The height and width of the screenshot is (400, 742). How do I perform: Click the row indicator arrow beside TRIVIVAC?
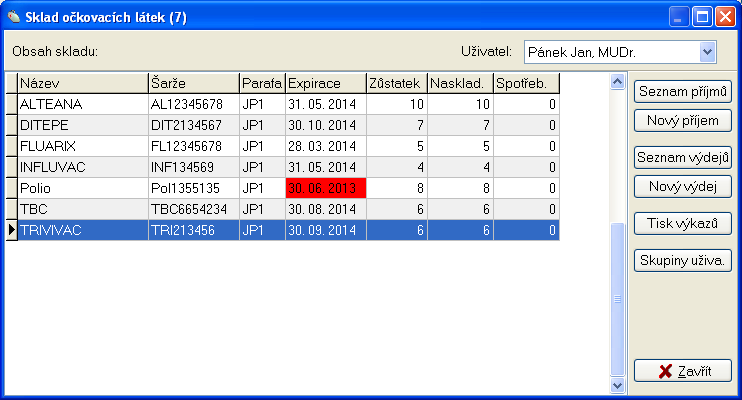point(11,230)
